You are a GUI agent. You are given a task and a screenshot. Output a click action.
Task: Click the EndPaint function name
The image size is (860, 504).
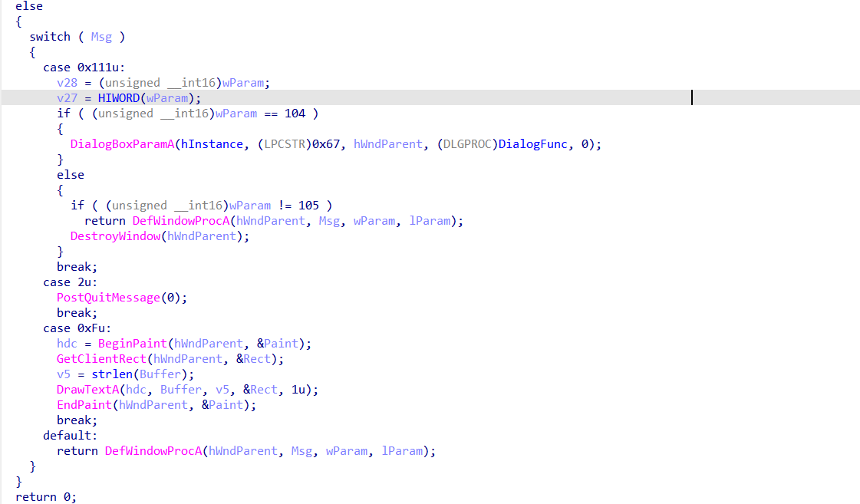tap(84, 405)
